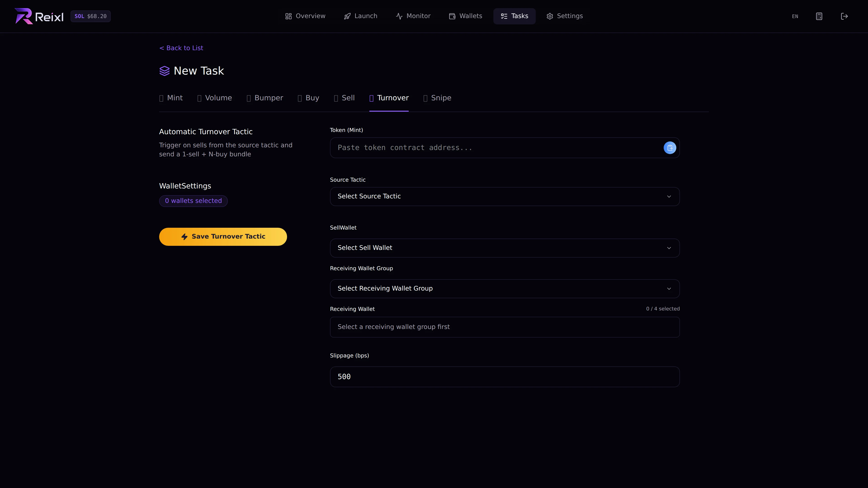Click the layers icon beside New Task
The height and width of the screenshot is (488, 868).
tap(164, 71)
